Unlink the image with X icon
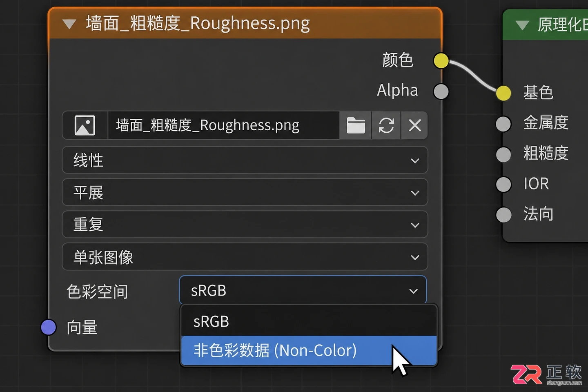This screenshot has height=392, width=588. tap(415, 125)
